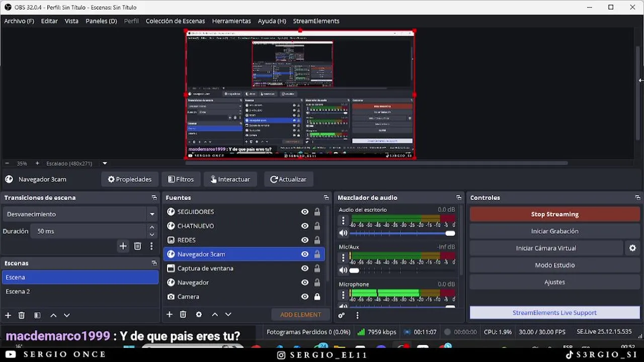Click the Actualizar button
The width and height of the screenshot is (644, 362).
coord(288,179)
